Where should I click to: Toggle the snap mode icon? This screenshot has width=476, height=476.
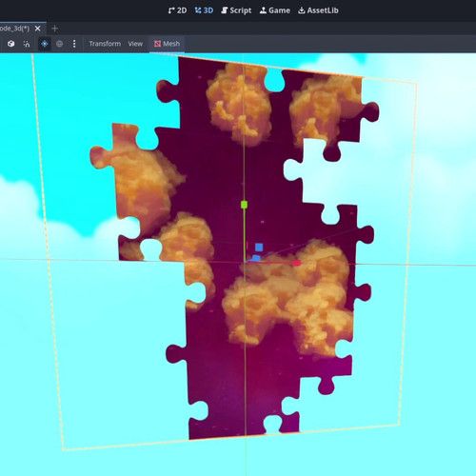pos(27,44)
